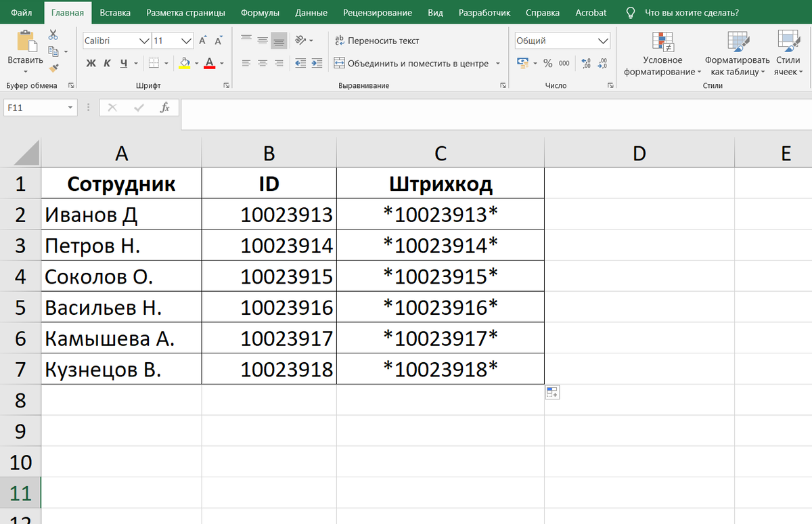Select cell with barcode *10023915*
This screenshot has height=524, width=812.
tap(441, 276)
